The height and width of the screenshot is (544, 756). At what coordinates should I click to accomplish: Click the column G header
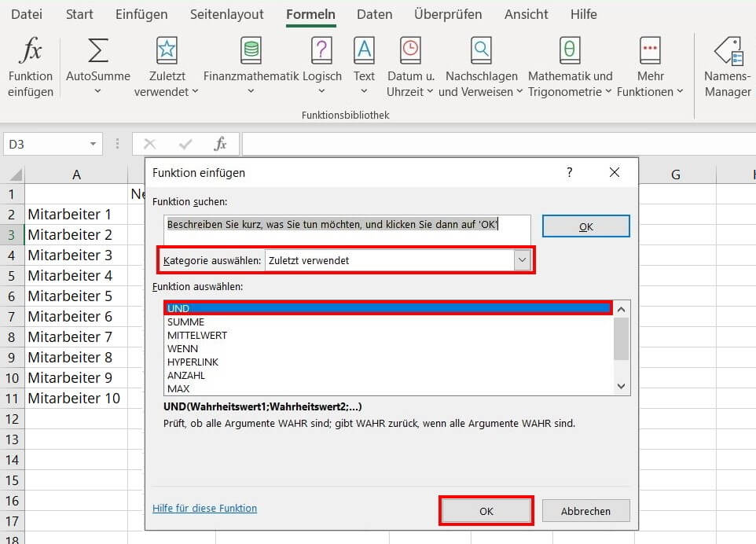tap(676, 174)
